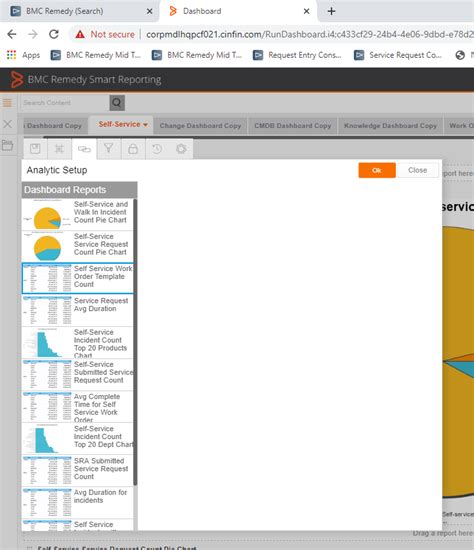The width and height of the screenshot is (474, 550).
Task: Select Self-Service and Walk In Incident Pie Chart
Action: click(78, 214)
